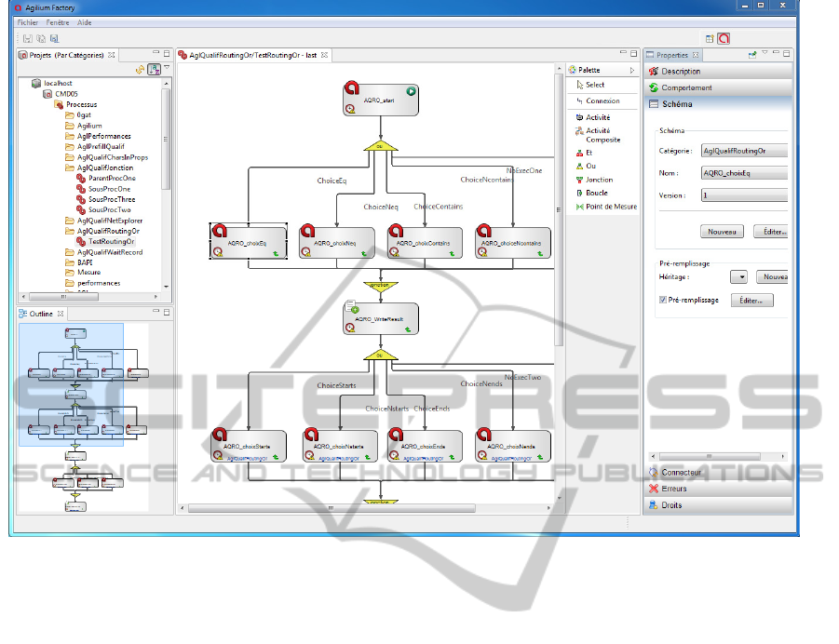Viewport: 839px width, 644px height.
Task: Click the Jonction palette tool
Action: click(599, 180)
